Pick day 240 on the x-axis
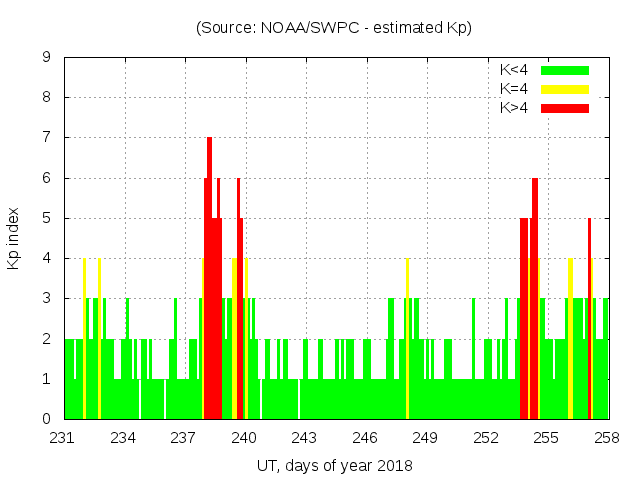 [x=245, y=438]
